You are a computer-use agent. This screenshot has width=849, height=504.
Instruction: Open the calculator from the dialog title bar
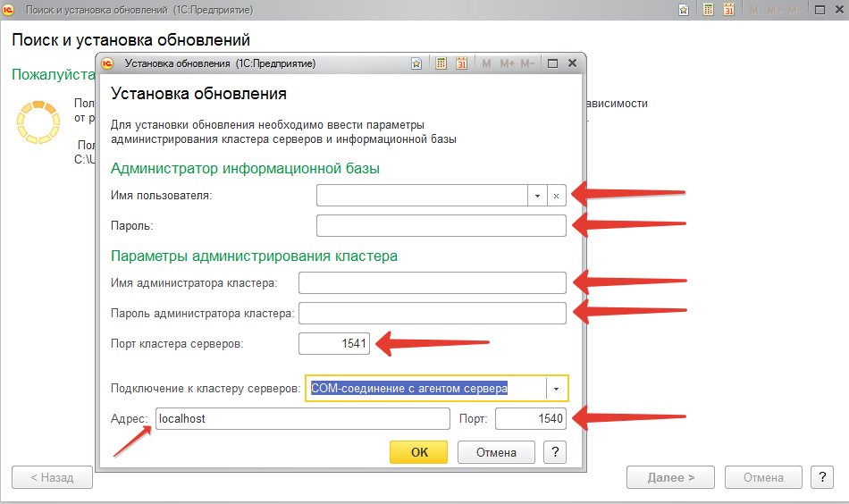(441, 63)
